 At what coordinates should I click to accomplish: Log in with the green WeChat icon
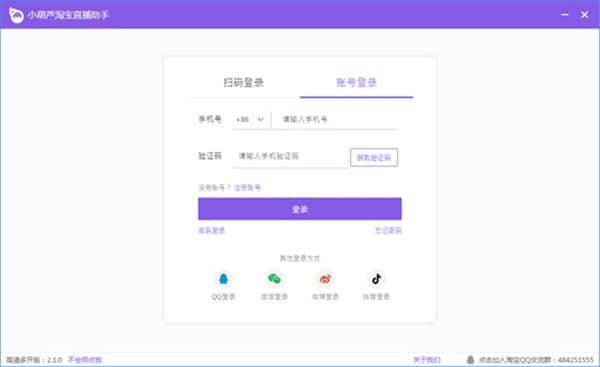tap(274, 279)
